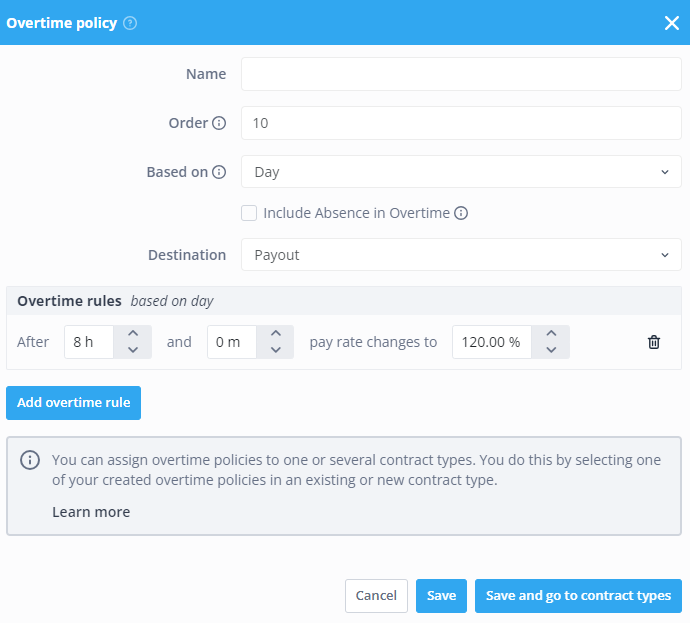Click Save and go to contract types
Viewport: 690px width, 623px height.
pos(578,596)
